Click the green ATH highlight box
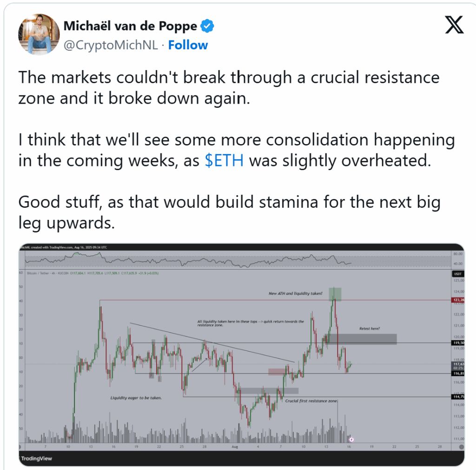Image resolution: width=476 pixels, height=470 pixels. pyautogui.click(x=335, y=294)
